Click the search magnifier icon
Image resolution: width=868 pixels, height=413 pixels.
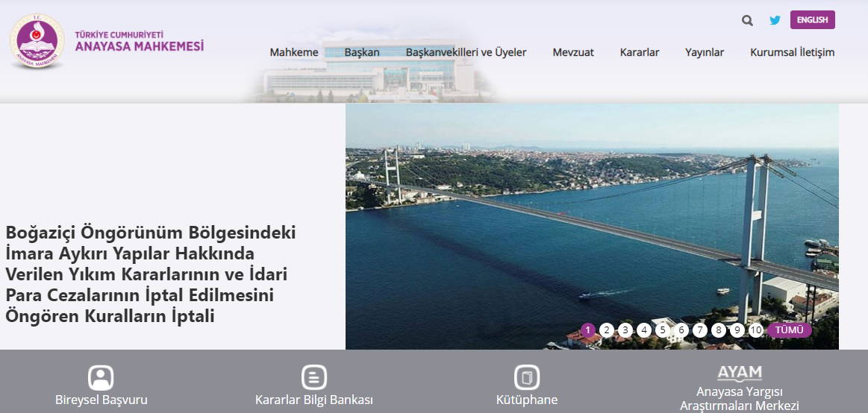[747, 21]
